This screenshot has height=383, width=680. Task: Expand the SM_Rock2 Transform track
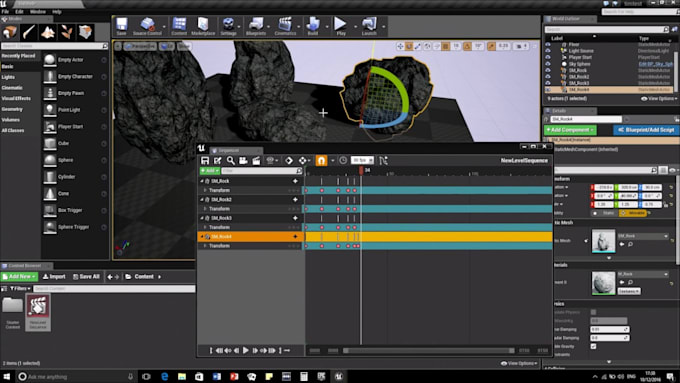click(205, 209)
